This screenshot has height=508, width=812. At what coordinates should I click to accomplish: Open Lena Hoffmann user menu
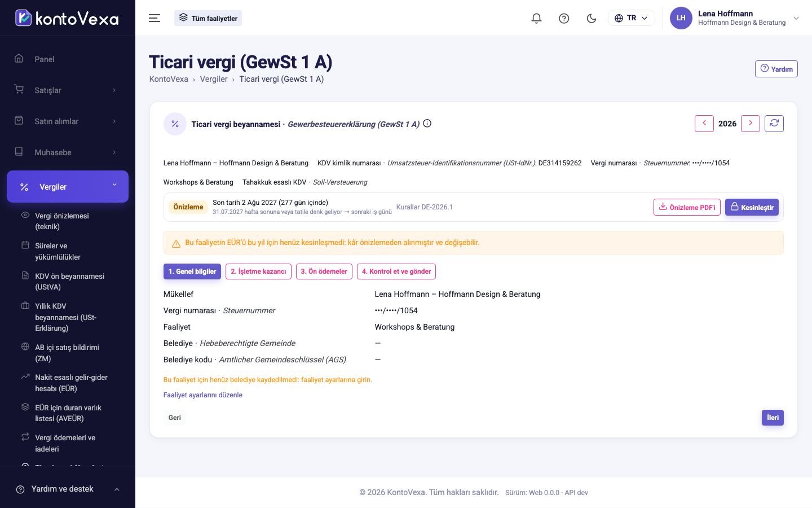point(735,18)
